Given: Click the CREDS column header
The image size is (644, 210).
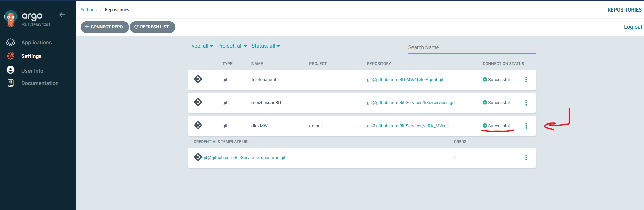Looking at the screenshot, I should 460,142.
